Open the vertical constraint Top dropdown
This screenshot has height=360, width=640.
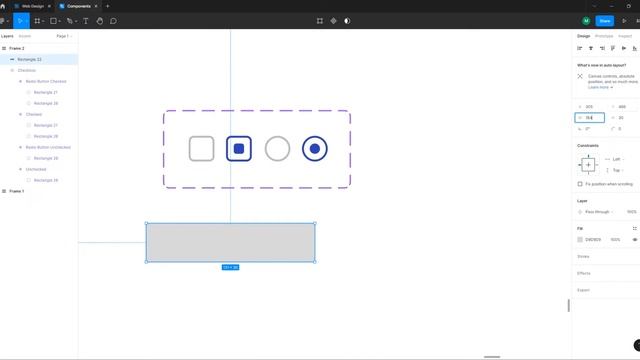[615, 170]
